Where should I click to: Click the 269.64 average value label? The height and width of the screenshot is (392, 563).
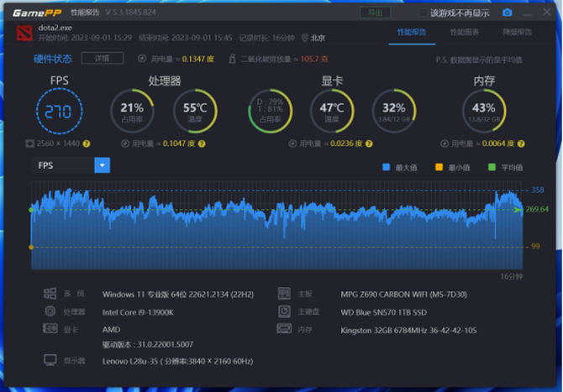[537, 209]
